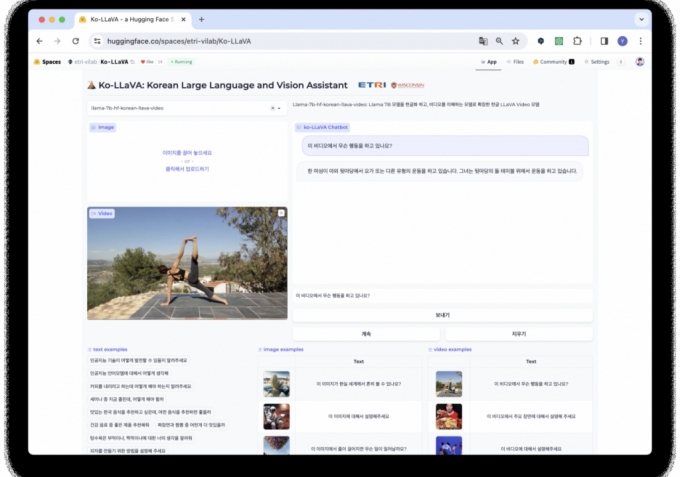Image resolution: width=680 pixels, height=477 pixels.
Task: Go to Hugging Face Spaces home
Action: (x=48, y=62)
